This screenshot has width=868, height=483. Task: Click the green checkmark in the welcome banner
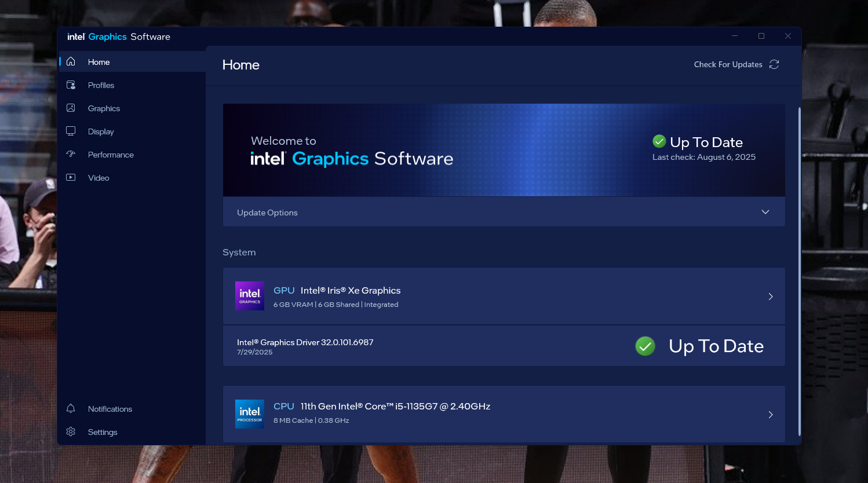click(x=659, y=141)
